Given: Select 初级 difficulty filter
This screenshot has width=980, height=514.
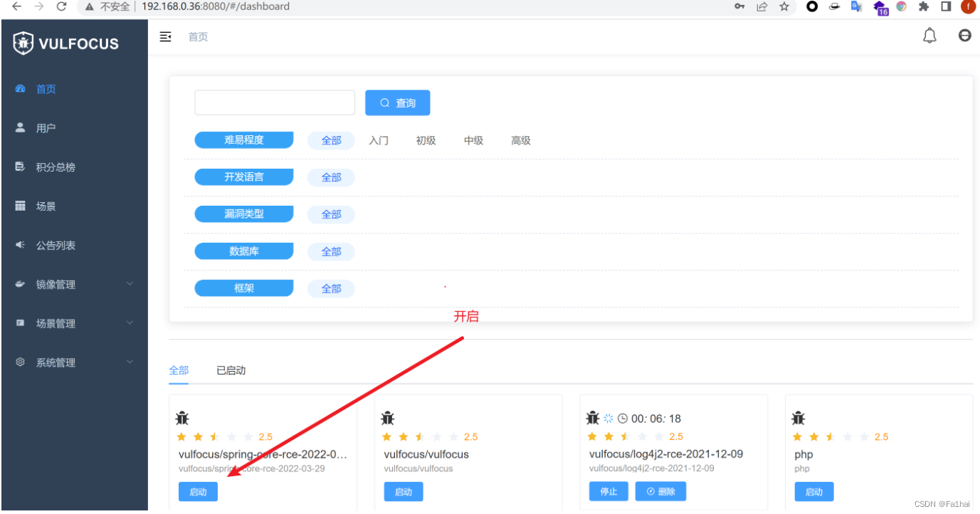Looking at the screenshot, I should click(x=426, y=140).
